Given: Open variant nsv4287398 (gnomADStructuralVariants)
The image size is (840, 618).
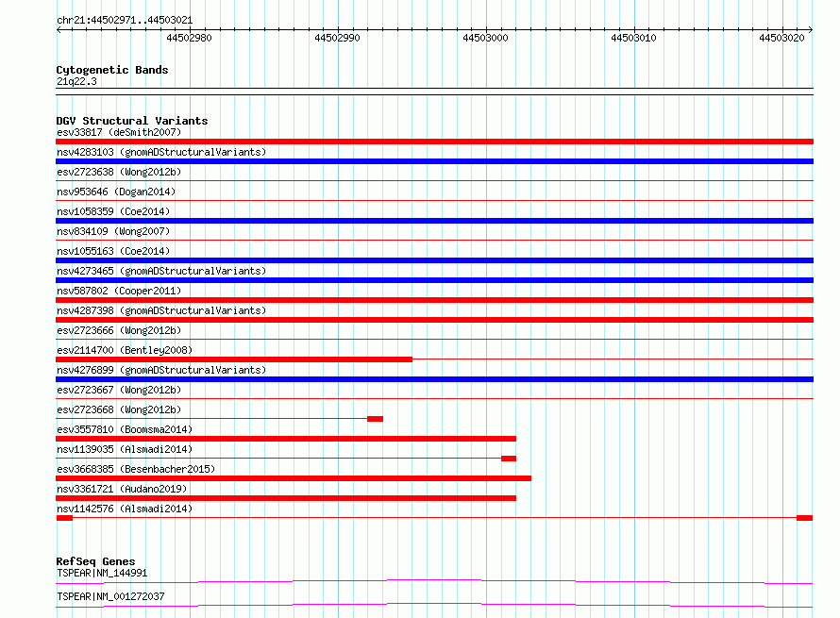Looking at the screenshot, I should (x=161, y=310).
